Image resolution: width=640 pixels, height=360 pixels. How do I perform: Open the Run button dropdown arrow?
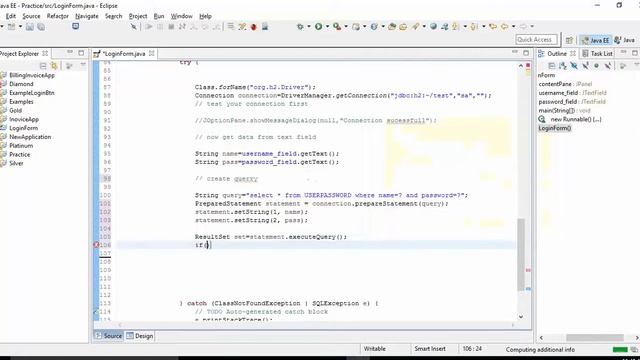click(327, 27)
